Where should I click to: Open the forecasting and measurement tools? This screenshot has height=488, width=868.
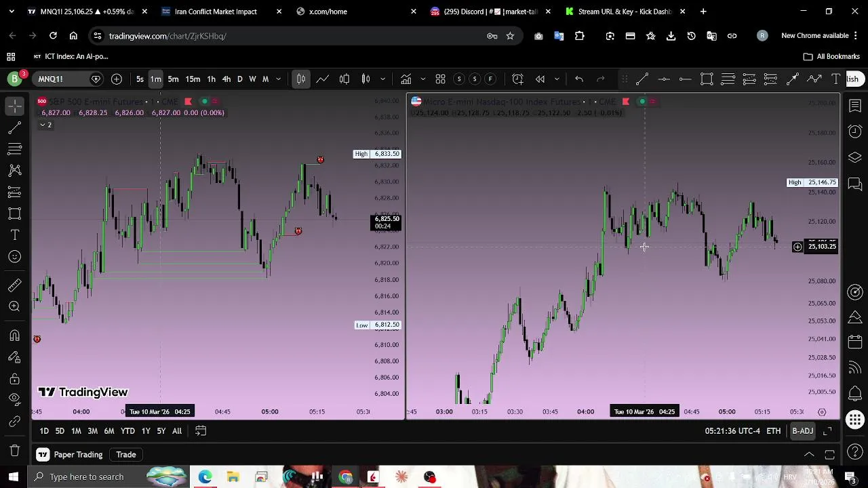(x=15, y=192)
